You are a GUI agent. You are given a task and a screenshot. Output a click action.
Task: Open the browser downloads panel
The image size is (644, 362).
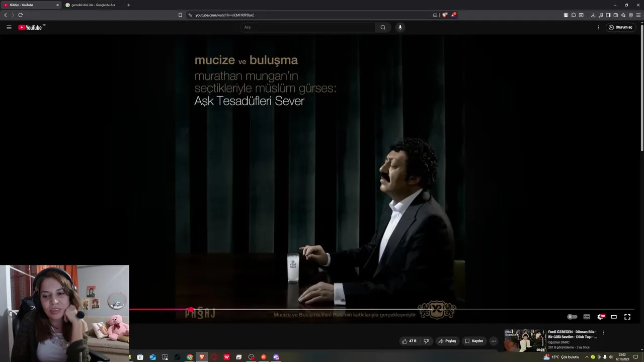click(x=593, y=15)
